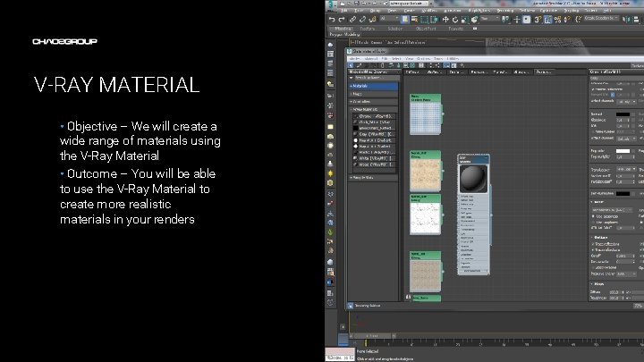Viewport: 644px width, 362px height.
Task: Click Pick Material eyedropper in Slate toolbar
Action: (360, 65)
